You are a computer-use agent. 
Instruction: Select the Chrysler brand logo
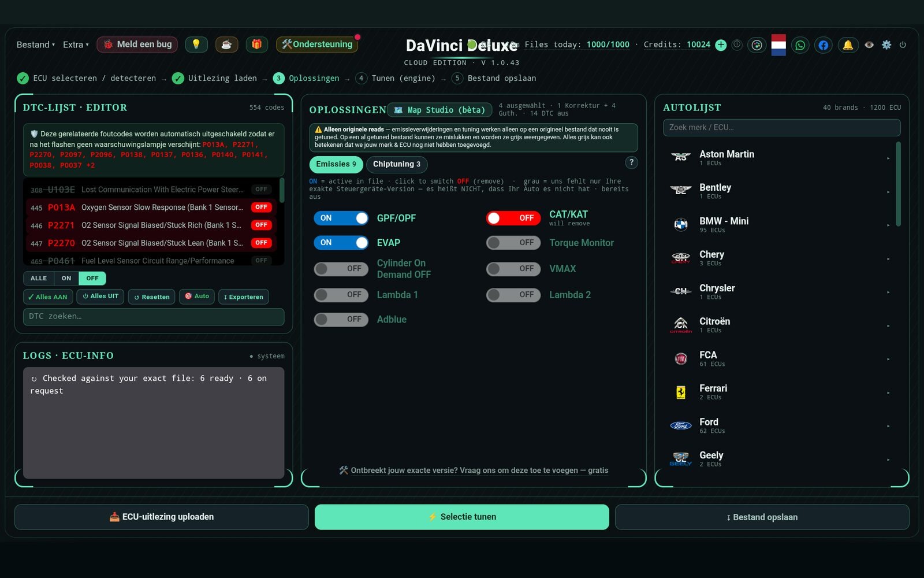tap(681, 291)
